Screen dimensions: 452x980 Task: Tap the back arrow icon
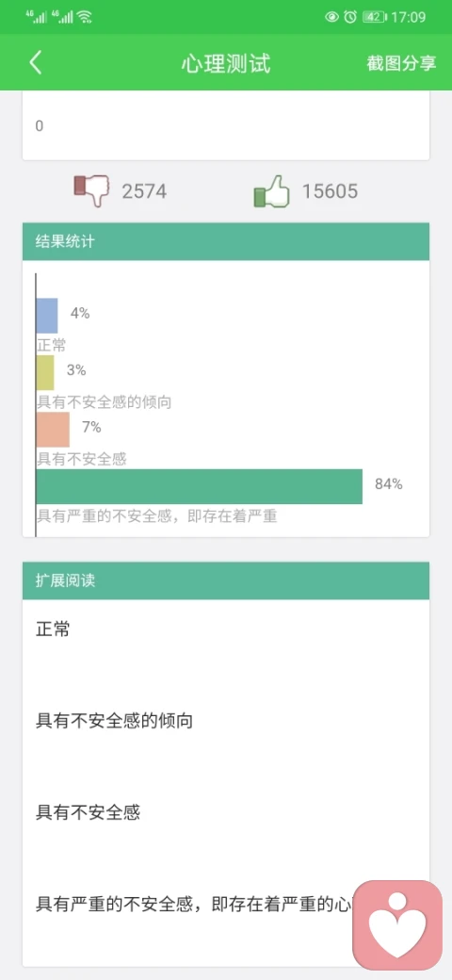click(36, 63)
